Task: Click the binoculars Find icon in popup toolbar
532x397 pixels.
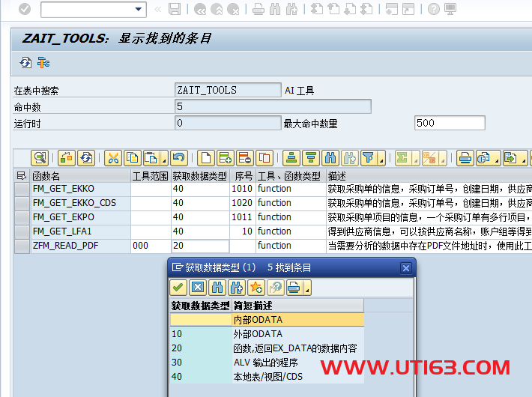Action: pyautogui.click(x=217, y=288)
